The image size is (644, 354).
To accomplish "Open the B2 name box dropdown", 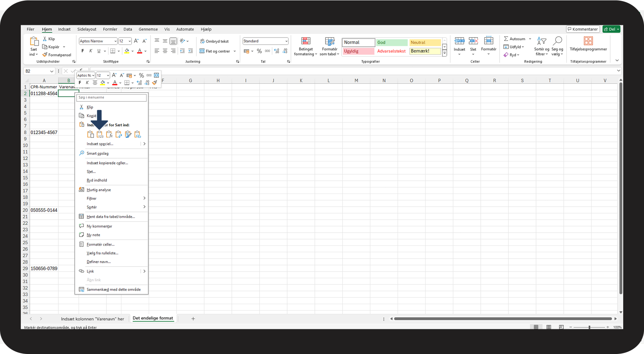I will tap(51, 71).
